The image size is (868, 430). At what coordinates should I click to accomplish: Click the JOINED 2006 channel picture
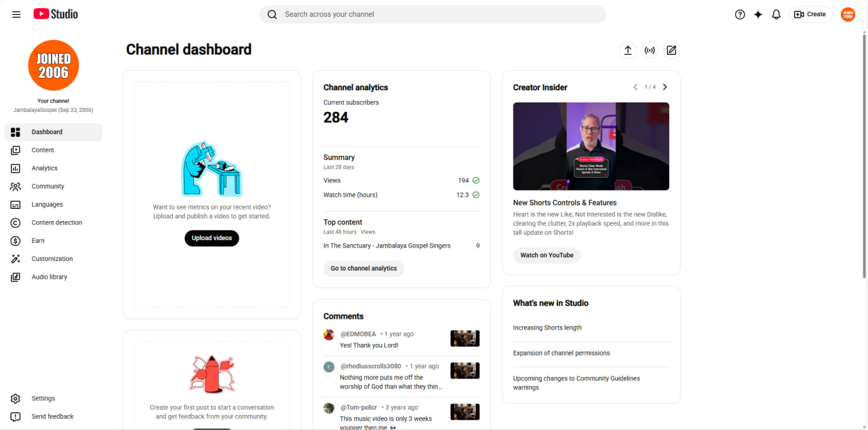[x=54, y=65]
